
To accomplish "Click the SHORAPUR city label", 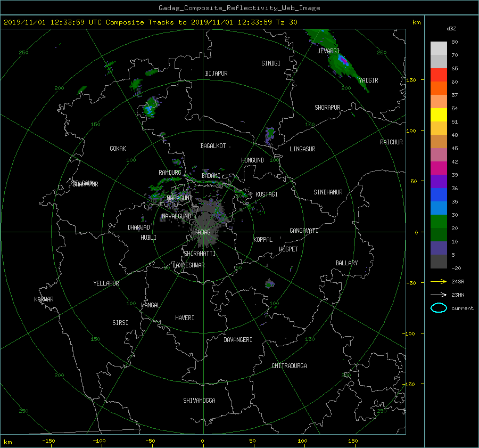I will coord(327,108).
